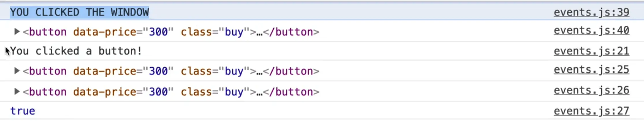Viewport: 644px width, 125px height.
Task: Click data-price value "300" in events.js:40 row
Action: (x=158, y=32)
